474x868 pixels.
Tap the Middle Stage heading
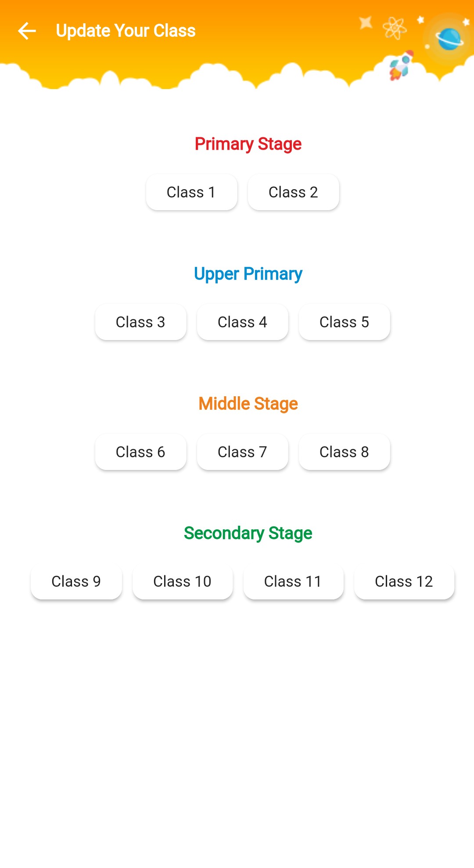tap(248, 404)
